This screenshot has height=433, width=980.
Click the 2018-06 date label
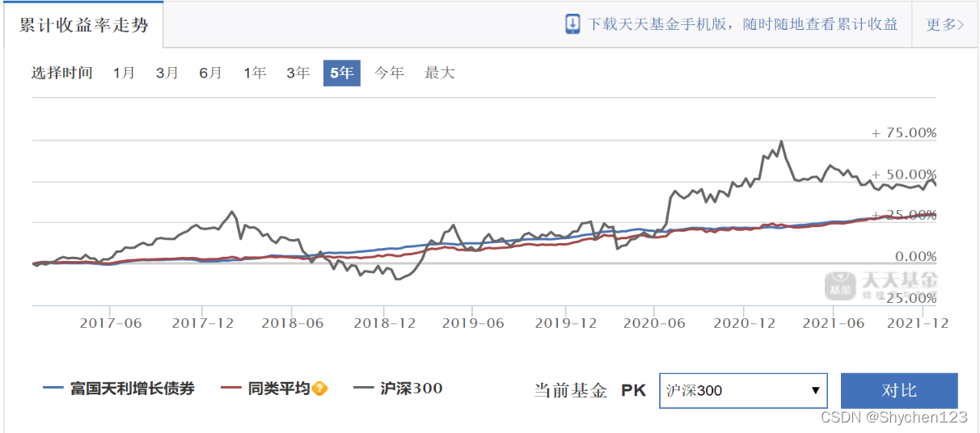[293, 322]
